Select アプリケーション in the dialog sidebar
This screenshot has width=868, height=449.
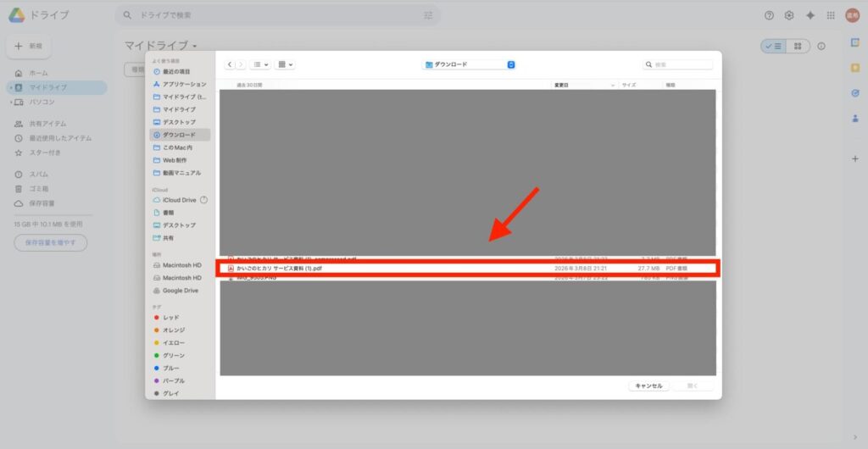pyautogui.click(x=184, y=85)
